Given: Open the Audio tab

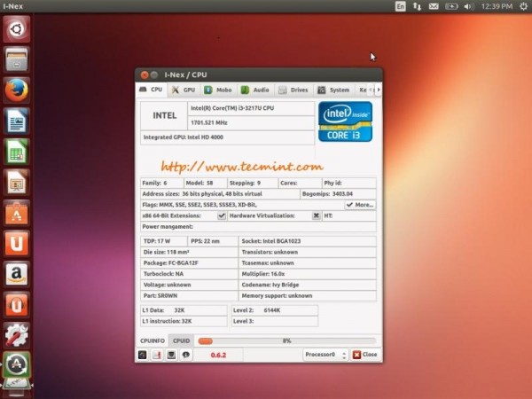Looking at the screenshot, I should tap(255, 90).
